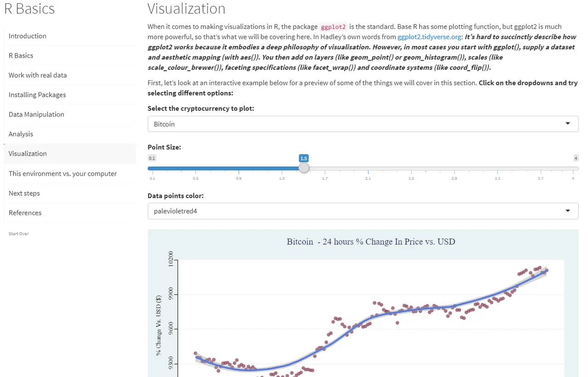
Task: Click the Point Size slider handle
Action: (304, 168)
